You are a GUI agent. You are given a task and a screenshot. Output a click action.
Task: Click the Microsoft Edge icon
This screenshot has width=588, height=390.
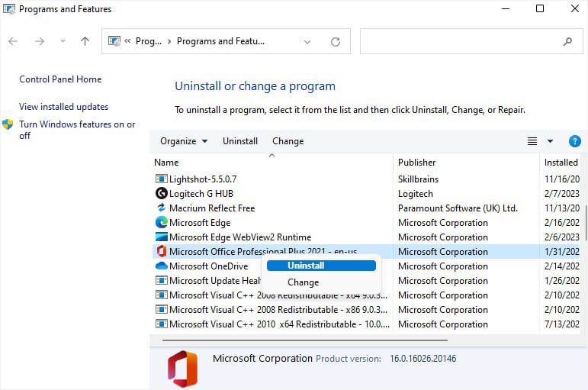click(x=161, y=222)
